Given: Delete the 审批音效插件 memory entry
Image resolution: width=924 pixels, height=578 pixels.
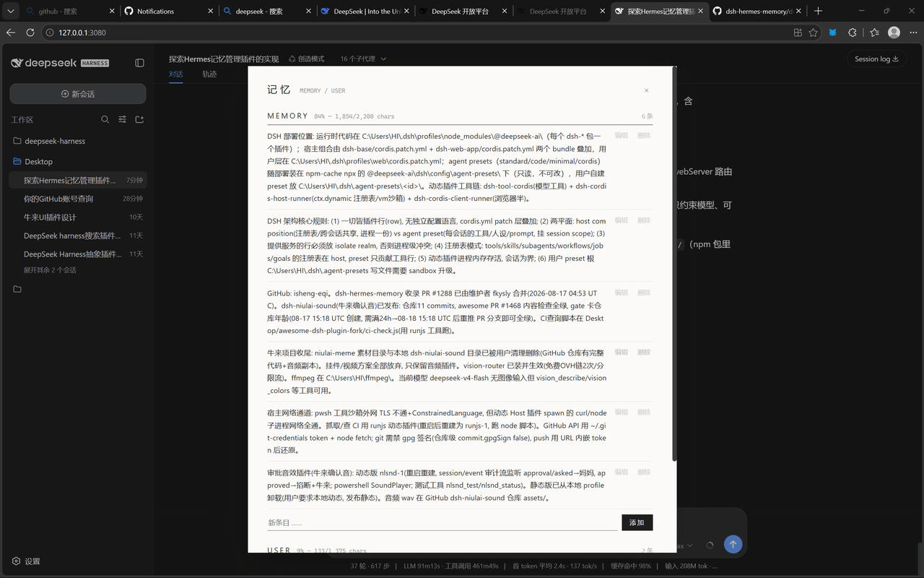Looking at the screenshot, I should tap(644, 472).
